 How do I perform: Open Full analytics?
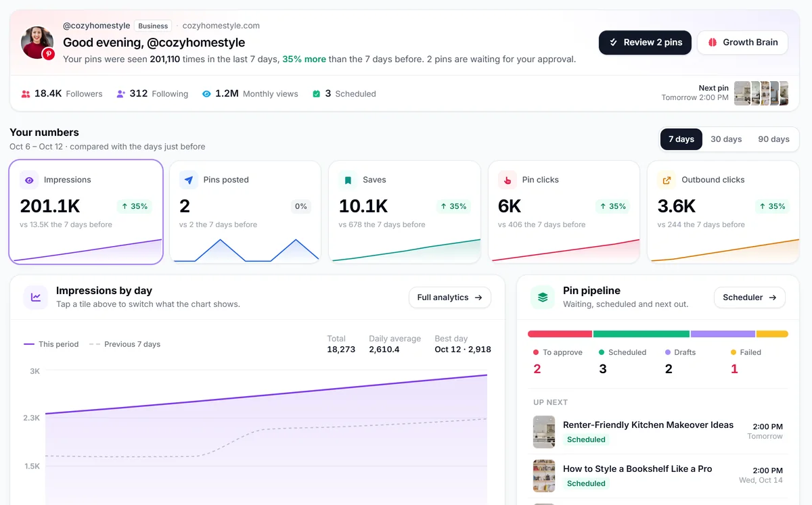point(450,297)
